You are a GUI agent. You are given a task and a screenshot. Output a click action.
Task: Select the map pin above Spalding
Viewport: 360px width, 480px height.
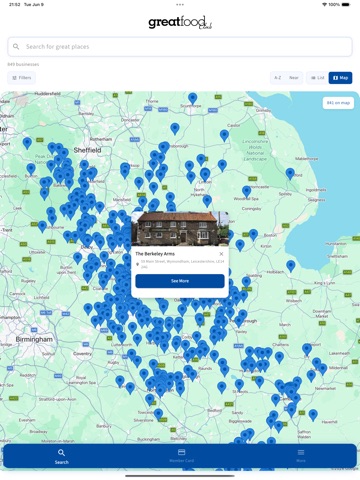tap(246, 282)
